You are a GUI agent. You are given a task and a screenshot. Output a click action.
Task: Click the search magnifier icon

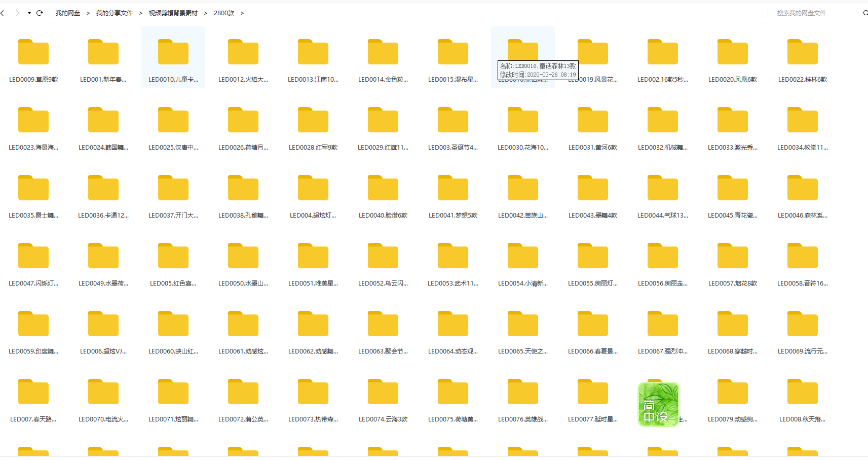click(865, 13)
